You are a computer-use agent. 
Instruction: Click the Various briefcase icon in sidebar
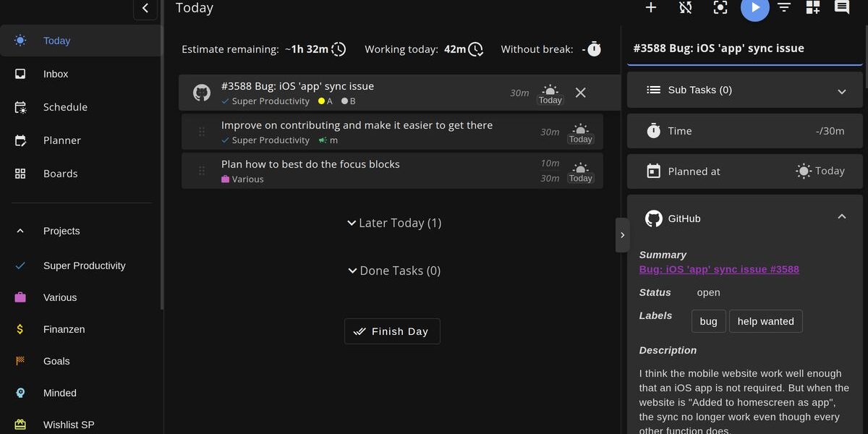click(20, 297)
